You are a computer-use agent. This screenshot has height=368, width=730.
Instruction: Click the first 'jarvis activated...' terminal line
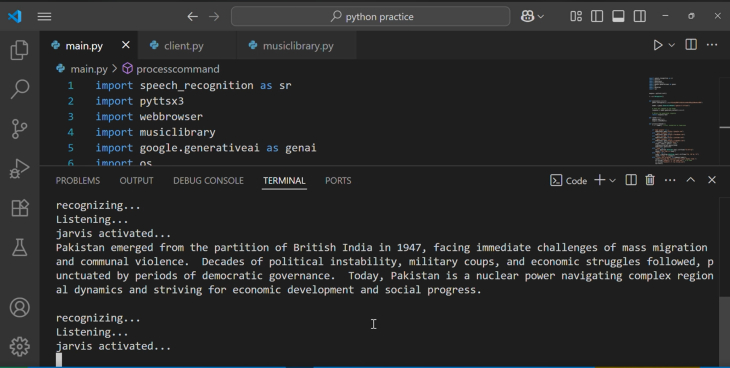[113, 233]
